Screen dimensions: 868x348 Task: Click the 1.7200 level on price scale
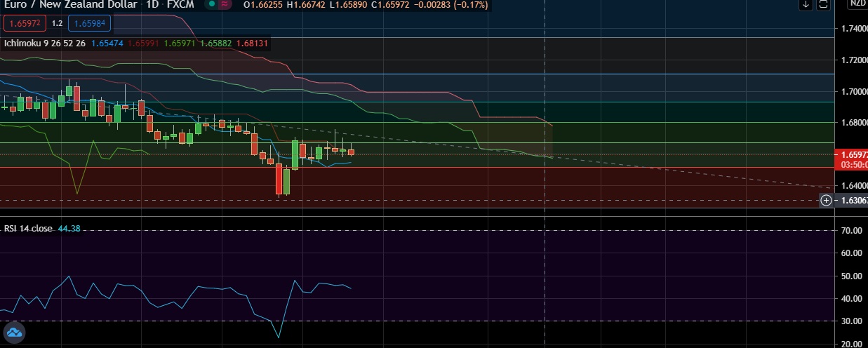[853, 60]
